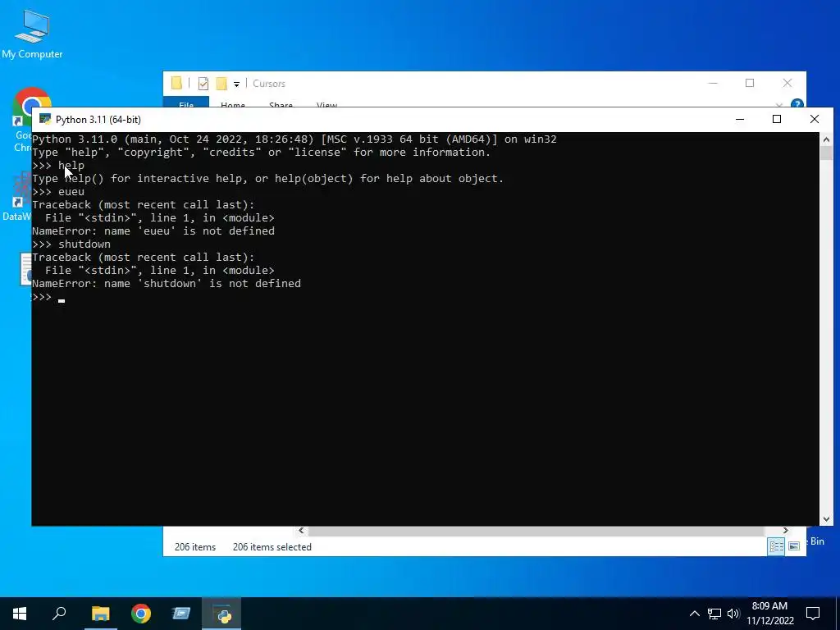Minimize the Cursors explorer window
Image resolution: width=840 pixels, height=630 pixels.
(713, 83)
